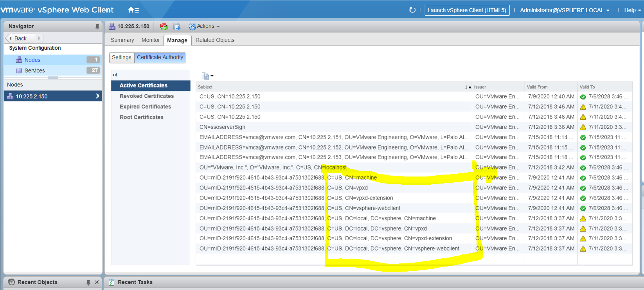Click the 10.225.2.150 node icon in list
The height and width of the screenshot is (290, 644).
[x=10, y=96]
